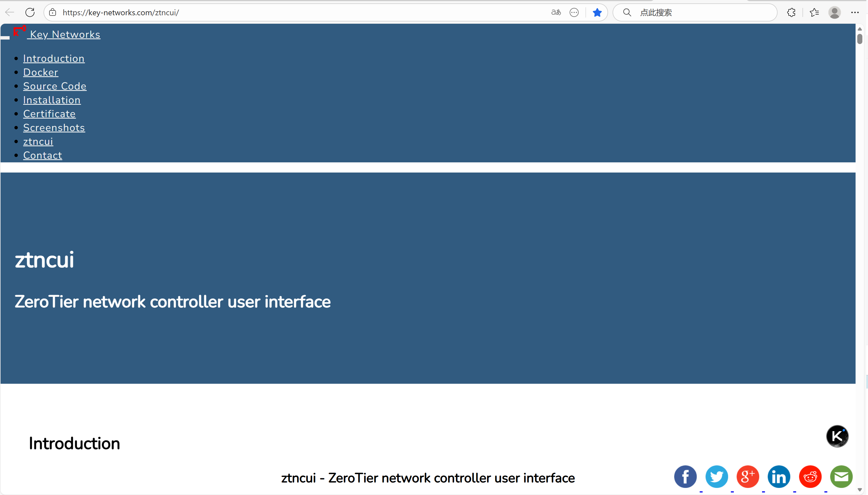Open browser extensions puzzle icon

(x=791, y=13)
